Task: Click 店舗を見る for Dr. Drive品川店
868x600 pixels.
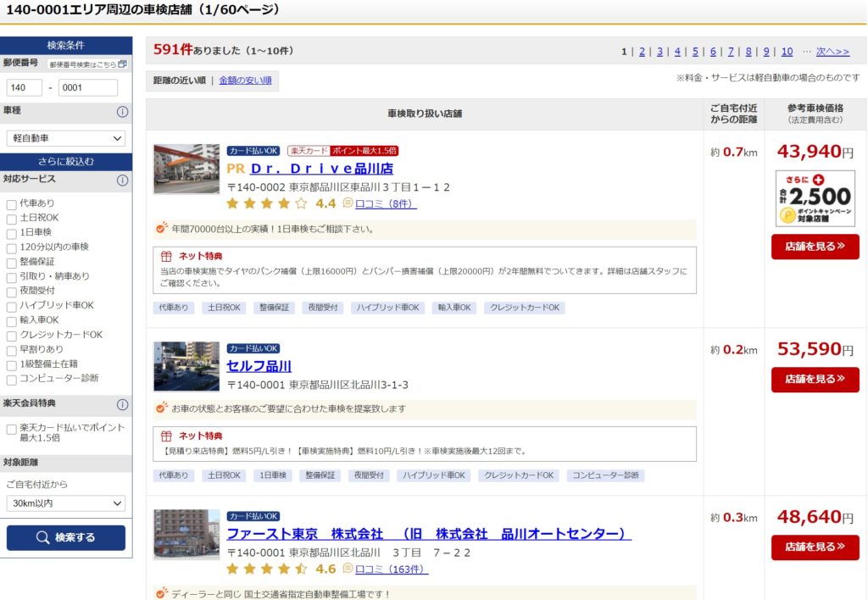Action: [x=815, y=247]
